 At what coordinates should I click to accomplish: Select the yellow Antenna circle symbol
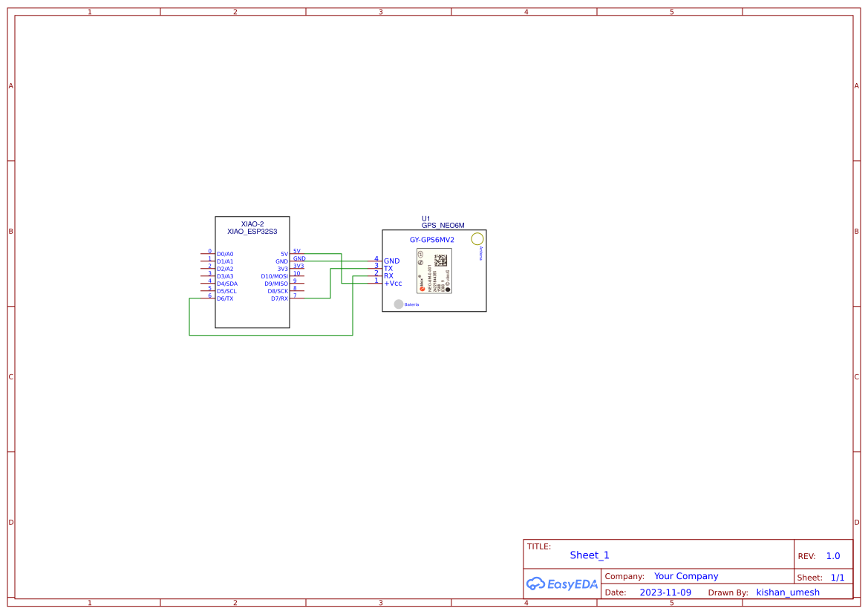click(477, 238)
